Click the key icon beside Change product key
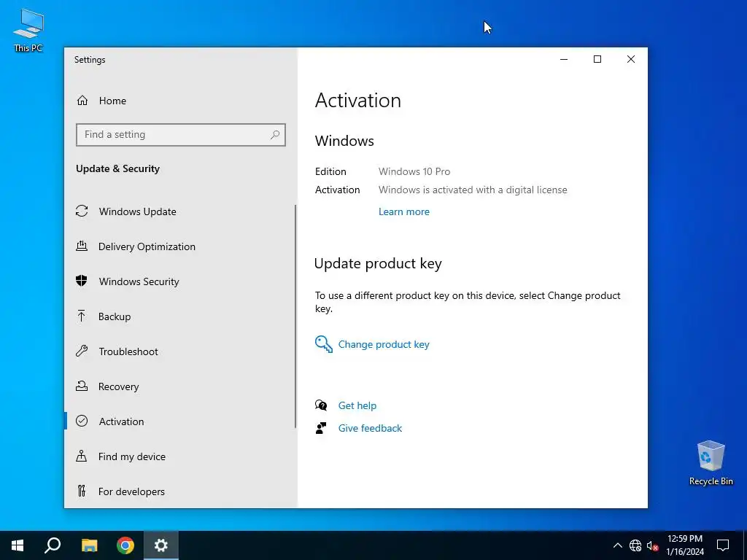This screenshot has height=560, width=747. (x=323, y=344)
